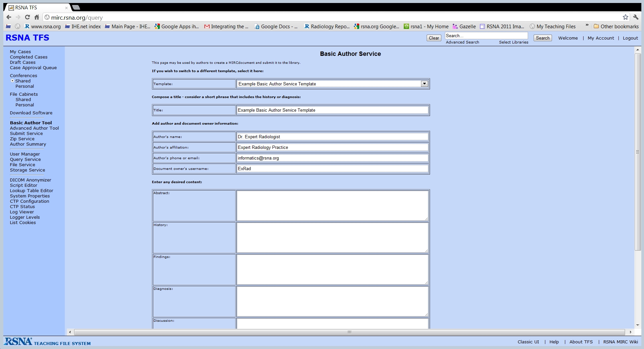Open Zip Service in the sidebar
Viewport: 644px width, 349px height.
coord(22,139)
